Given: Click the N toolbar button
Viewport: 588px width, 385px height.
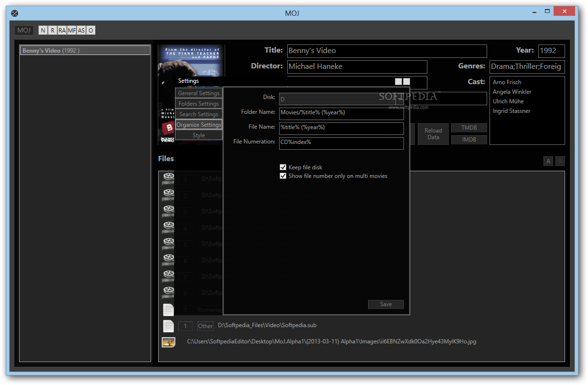Looking at the screenshot, I should [43, 30].
